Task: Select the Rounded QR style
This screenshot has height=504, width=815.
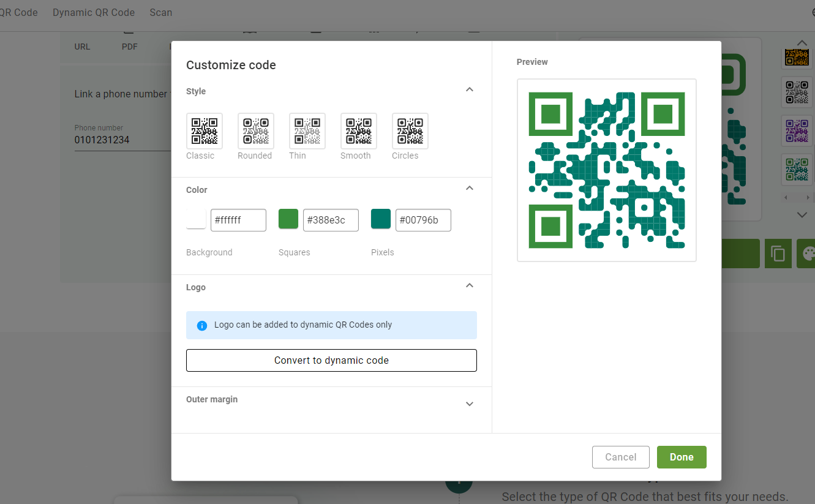Action: [256, 131]
